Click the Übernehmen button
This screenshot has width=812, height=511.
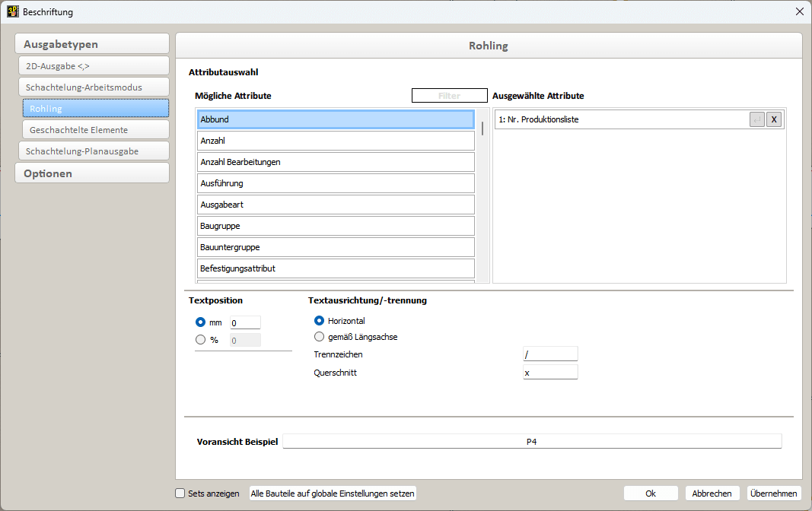click(x=774, y=494)
